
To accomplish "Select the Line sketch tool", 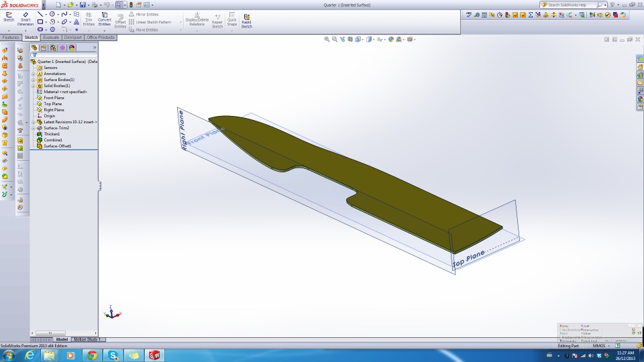I will 40,14.
